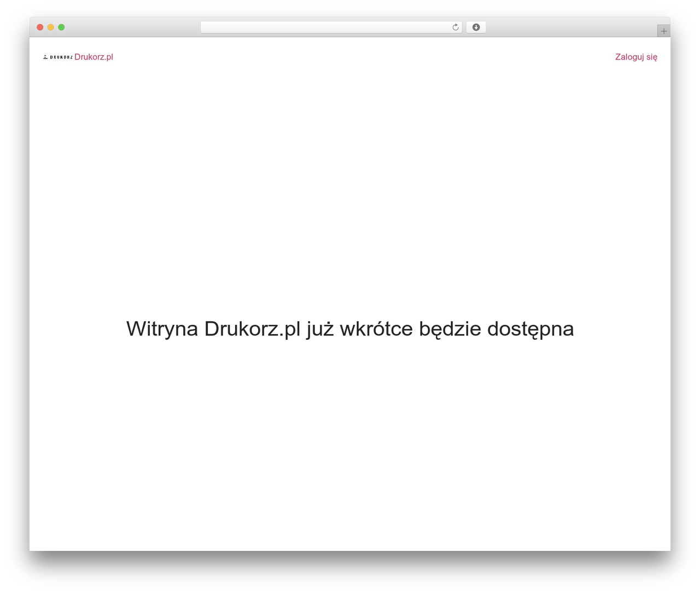Open the browser downloads button
The width and height of the screenshot is (700, 593).
476,27
